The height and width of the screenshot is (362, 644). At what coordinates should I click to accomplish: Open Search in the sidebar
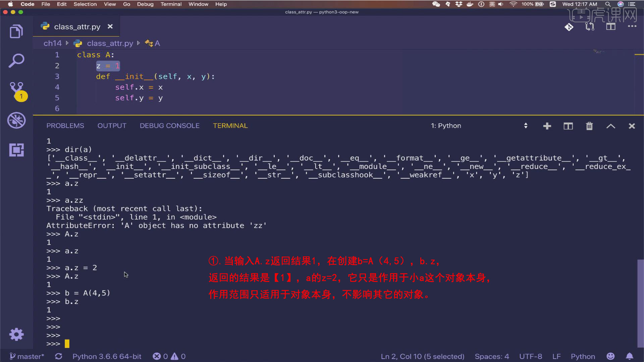[16, 60]
